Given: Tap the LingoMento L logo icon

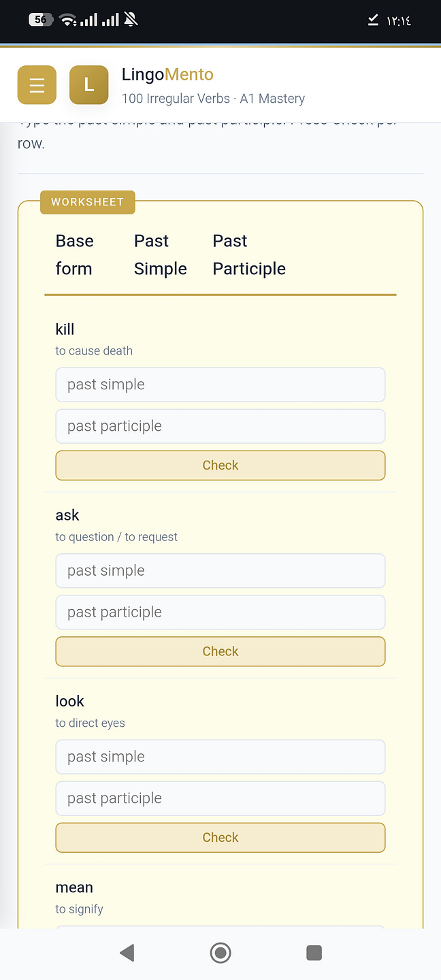Looking at the screenshot, I should [x=88, y=85].
